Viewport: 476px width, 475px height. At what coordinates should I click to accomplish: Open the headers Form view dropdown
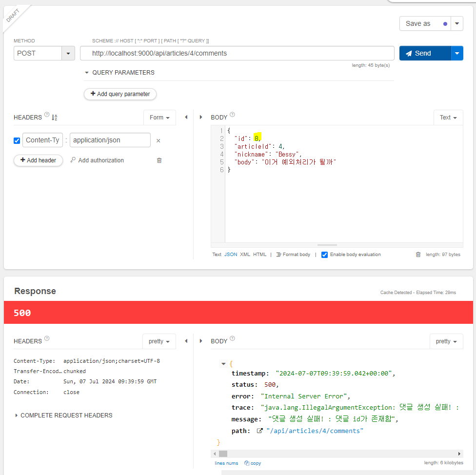[x=159, y=118]
